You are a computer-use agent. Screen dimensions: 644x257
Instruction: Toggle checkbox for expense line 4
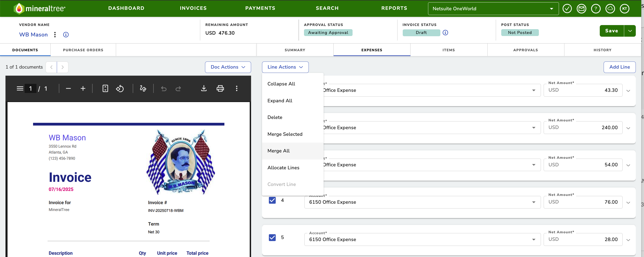click(272, 200)
